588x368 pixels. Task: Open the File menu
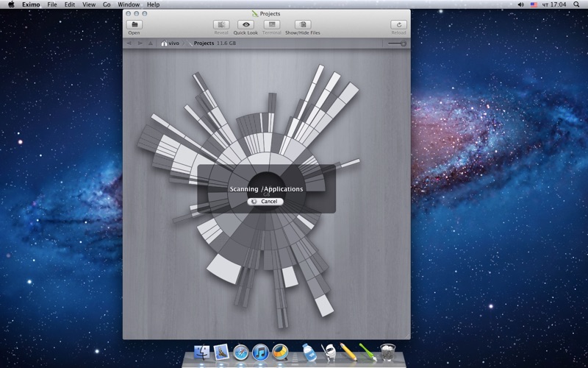[52, 4]
